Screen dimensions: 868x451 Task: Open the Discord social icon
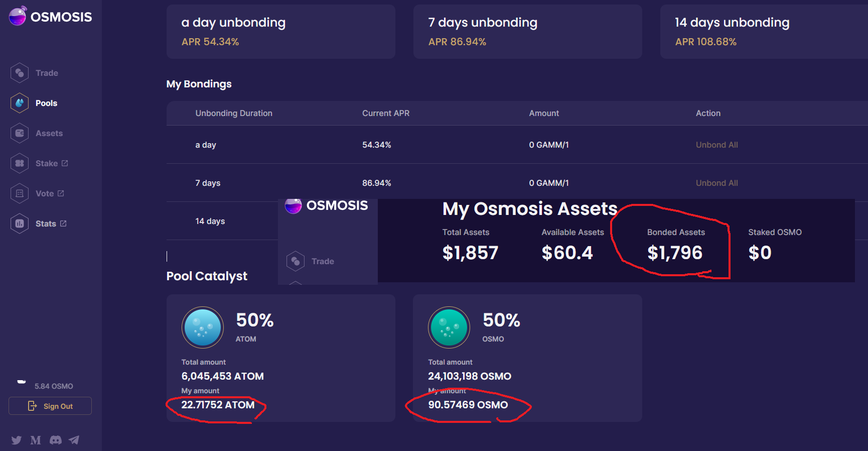(x=56, y=440)
